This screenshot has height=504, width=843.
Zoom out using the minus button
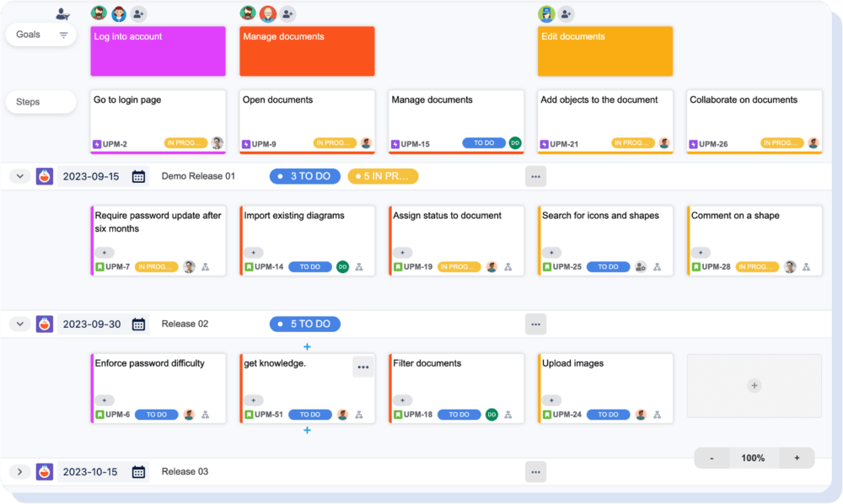pos(712,458)
